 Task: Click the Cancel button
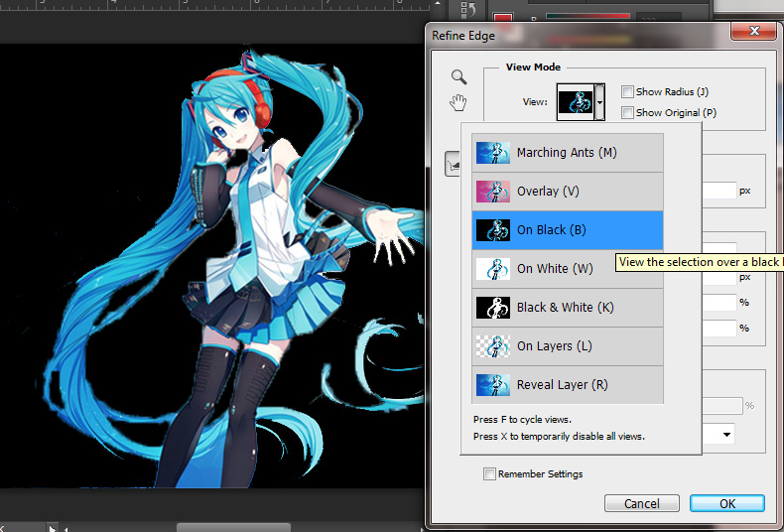coord(641,503)
